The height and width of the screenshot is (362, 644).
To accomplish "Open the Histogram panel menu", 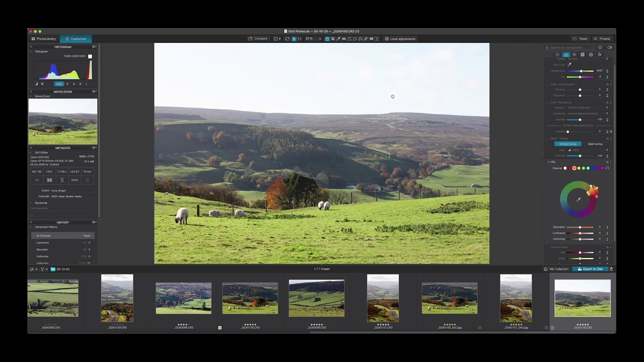I will coord(94,47).
